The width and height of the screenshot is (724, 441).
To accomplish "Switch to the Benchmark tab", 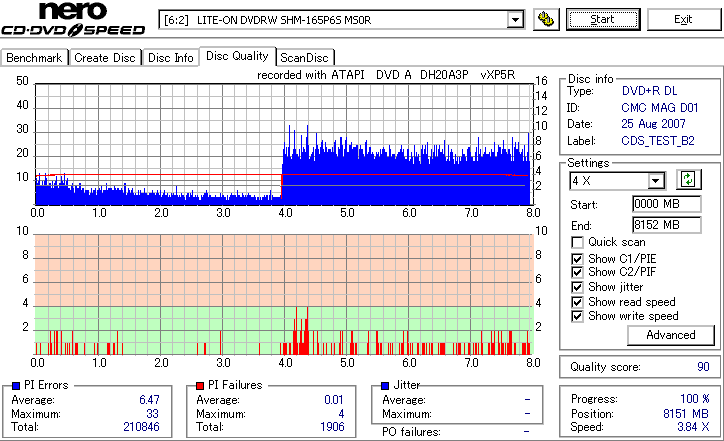I will [x=34, y=58].
